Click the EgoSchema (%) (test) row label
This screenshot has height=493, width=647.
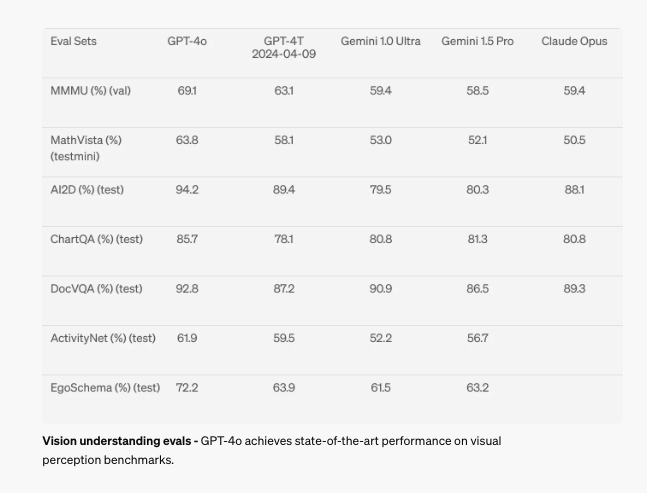(x=105, y=388)
